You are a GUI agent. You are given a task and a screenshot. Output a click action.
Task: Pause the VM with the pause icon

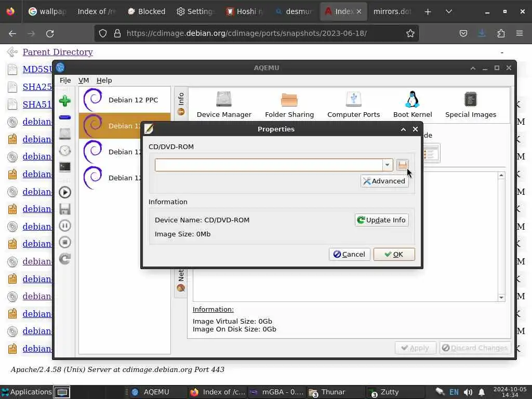pos(65,225)
